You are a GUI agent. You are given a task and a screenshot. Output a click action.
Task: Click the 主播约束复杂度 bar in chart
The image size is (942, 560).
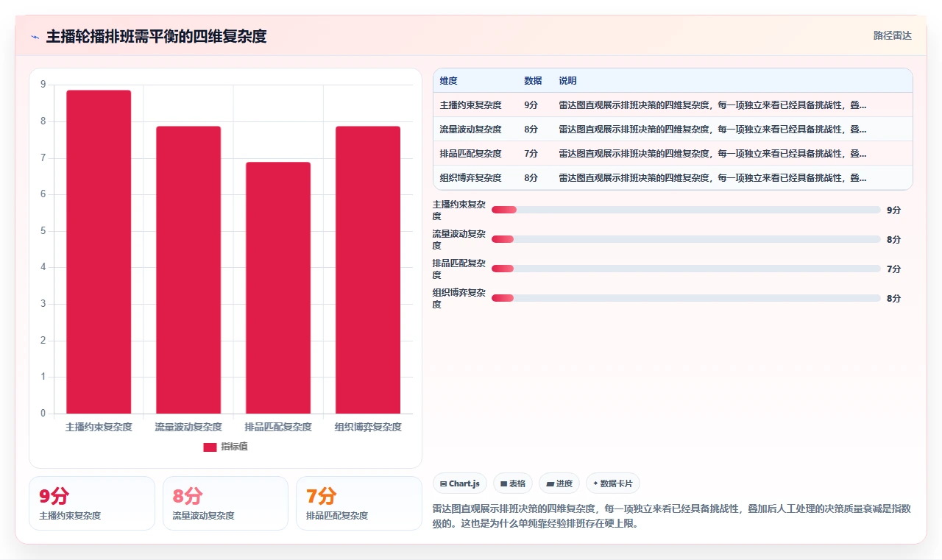point(99,252)
